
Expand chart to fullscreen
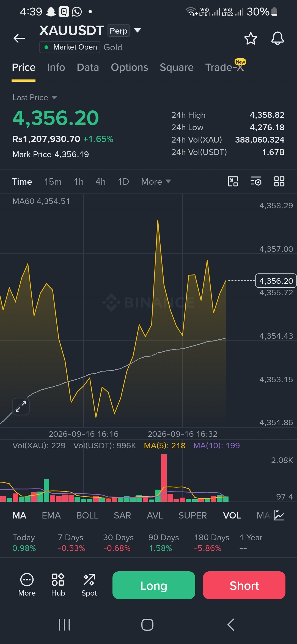tap(21, 406)
